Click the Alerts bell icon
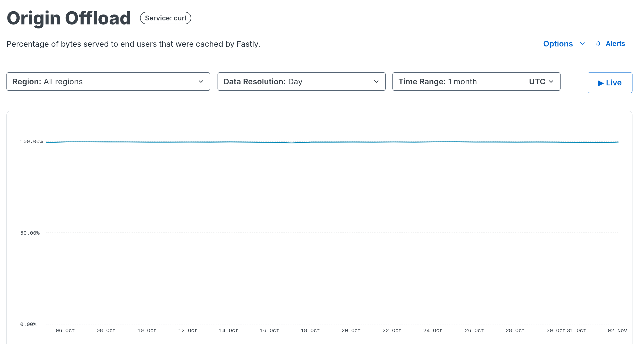Viewport: 644px width, 344px height. tap(598, 44)
